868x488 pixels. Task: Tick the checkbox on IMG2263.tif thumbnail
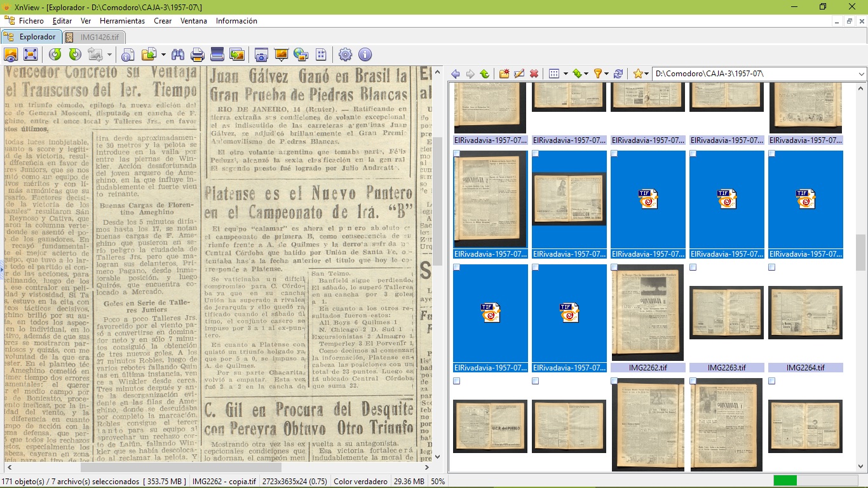tap(693, 268)
